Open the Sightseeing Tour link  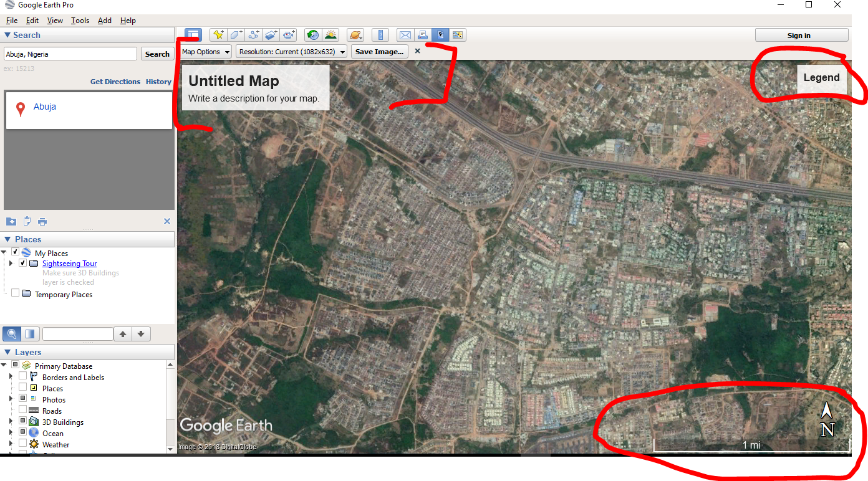[x=69, y=264]
